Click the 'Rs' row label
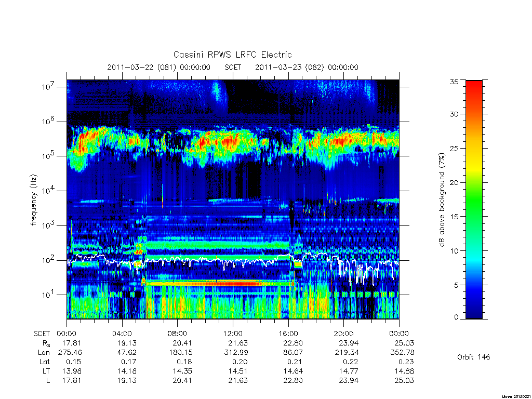The width and height of the screenshot is (532, 399). 46,343
